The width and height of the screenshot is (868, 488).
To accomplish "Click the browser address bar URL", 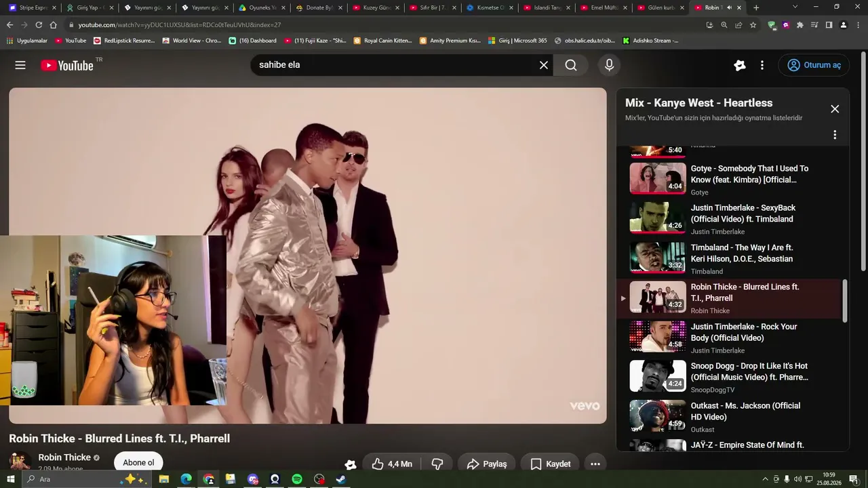I will pyautogui.click(x=180, y=25).
